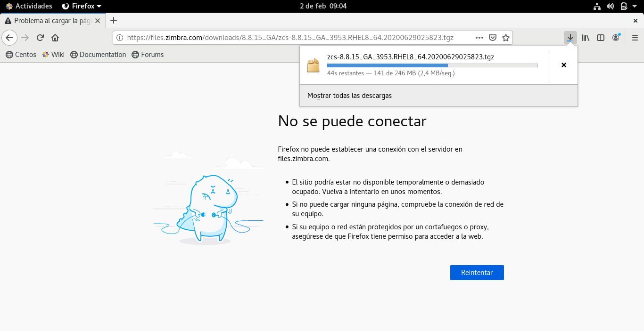Select the 'Problema al cargar la página' tab
This screenshot has height=331, width=644.
coord(52,21)
